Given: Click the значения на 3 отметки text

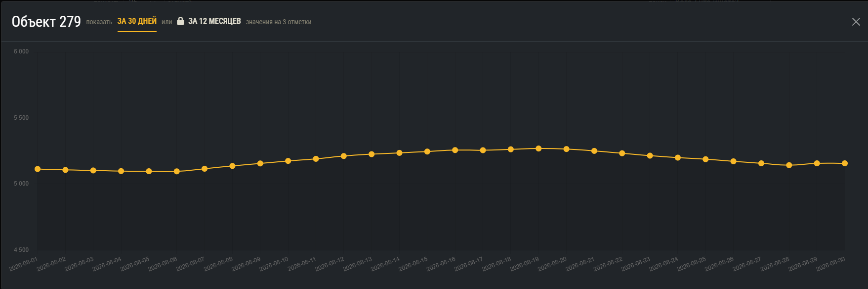Looking at the screenshot, I should pyautogui.click(x=279, y=22).
